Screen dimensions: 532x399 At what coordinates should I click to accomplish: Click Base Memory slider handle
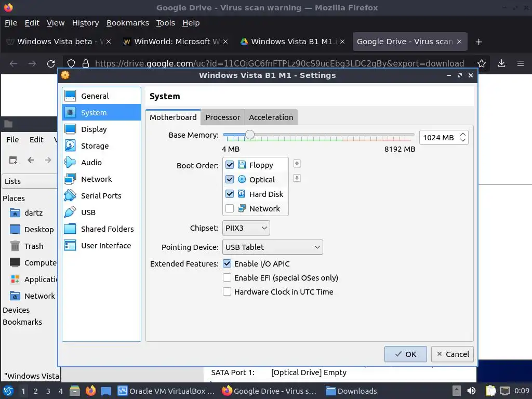click(x=250, y=135)
